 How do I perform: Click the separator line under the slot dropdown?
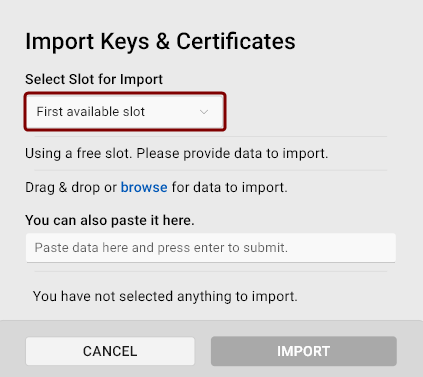[211, 137]
